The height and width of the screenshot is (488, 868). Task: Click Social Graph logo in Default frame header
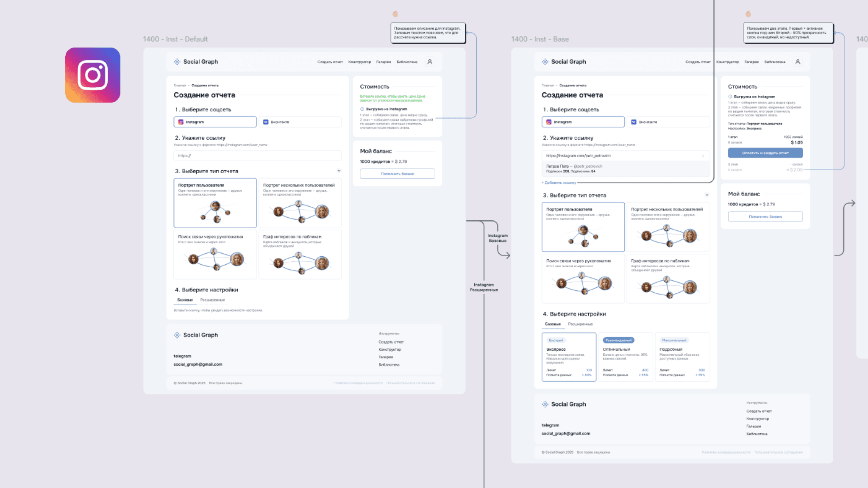196,62
